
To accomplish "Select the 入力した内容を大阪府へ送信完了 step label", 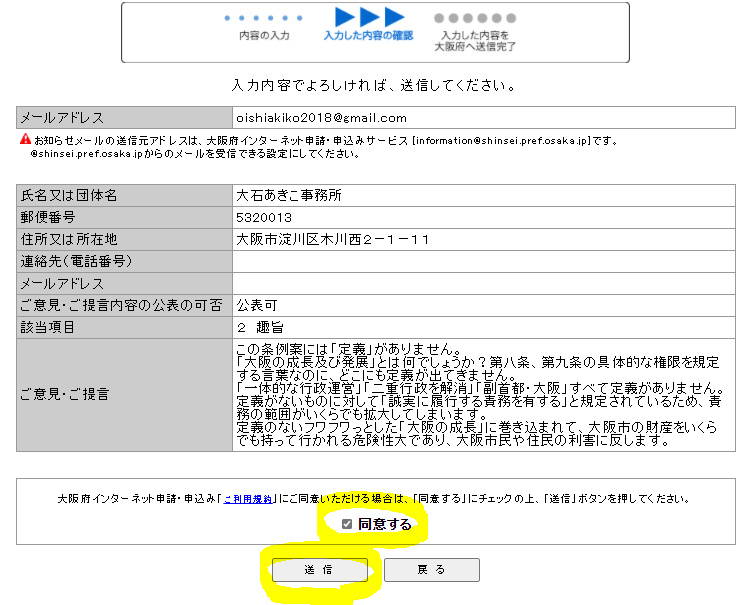I will [x=475, y=41].
